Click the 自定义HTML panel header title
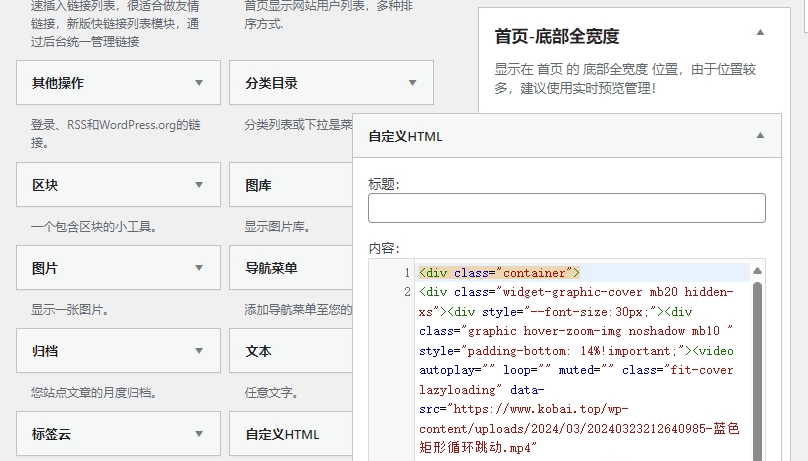 click(405, 136)
